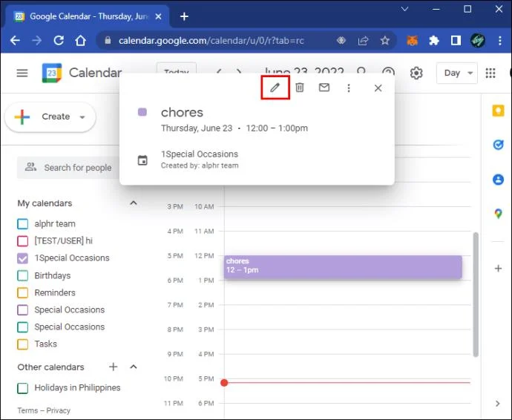The width and height of the screenshot is (512, 420).
Task: Toggle teal Special Occasions checkbox
Action: (x=22, y=327)
